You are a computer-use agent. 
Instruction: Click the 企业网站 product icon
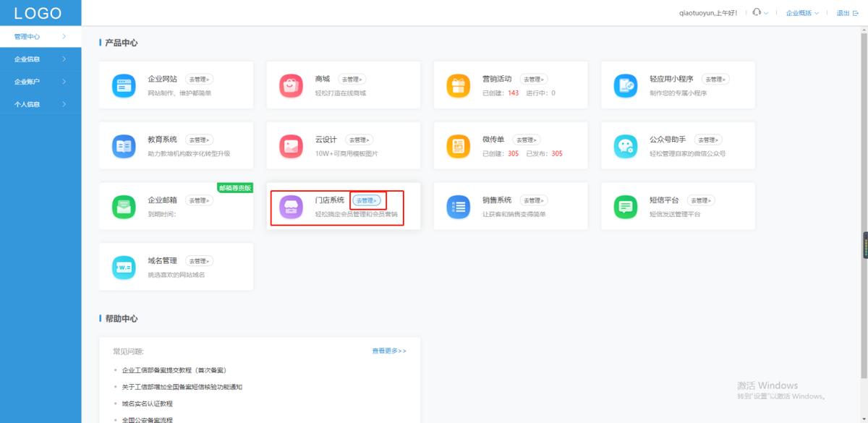[124, 85]
